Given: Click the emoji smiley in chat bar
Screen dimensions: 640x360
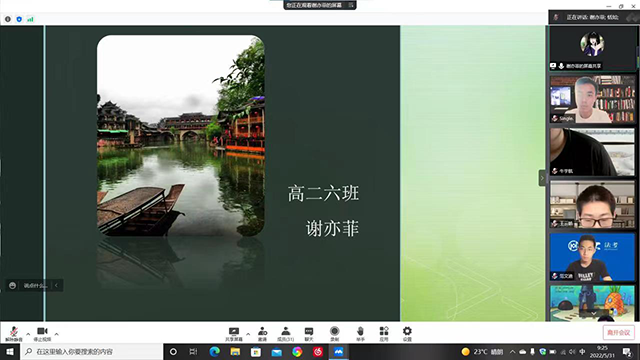Looking at the screenshot, I should pyautogui.click(x=13, y=285).
